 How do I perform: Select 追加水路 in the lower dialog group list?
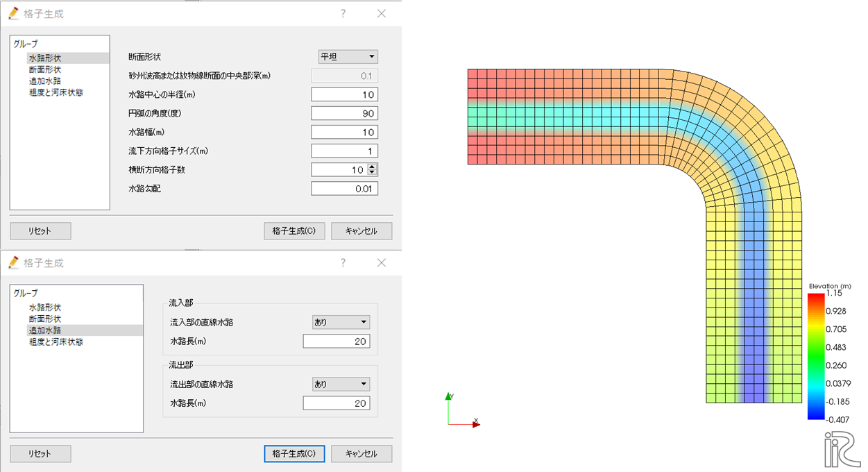[x=45, y=330]
